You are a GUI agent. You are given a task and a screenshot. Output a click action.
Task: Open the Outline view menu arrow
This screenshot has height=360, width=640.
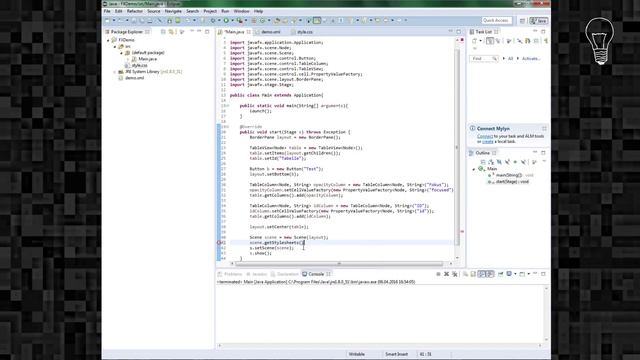pyautogui.click(x=544, y=162)
